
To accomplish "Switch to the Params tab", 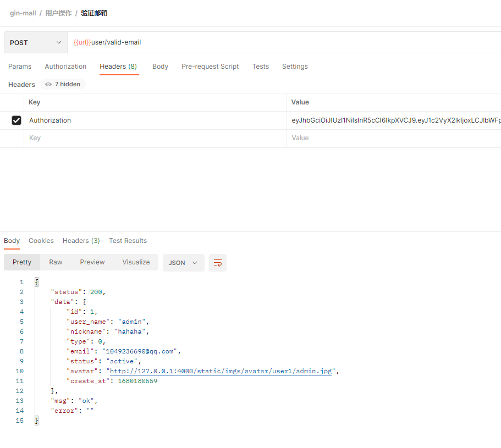I will tap(20, 67).
